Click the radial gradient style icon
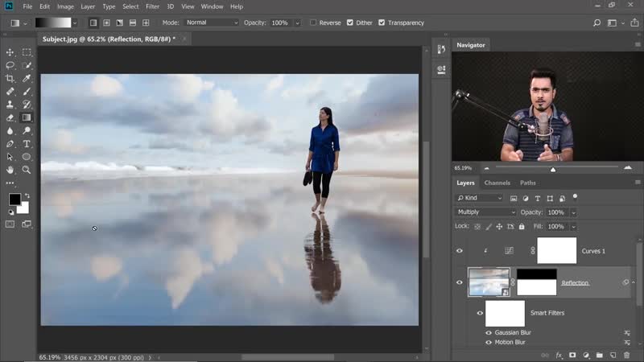 (107, 23)
